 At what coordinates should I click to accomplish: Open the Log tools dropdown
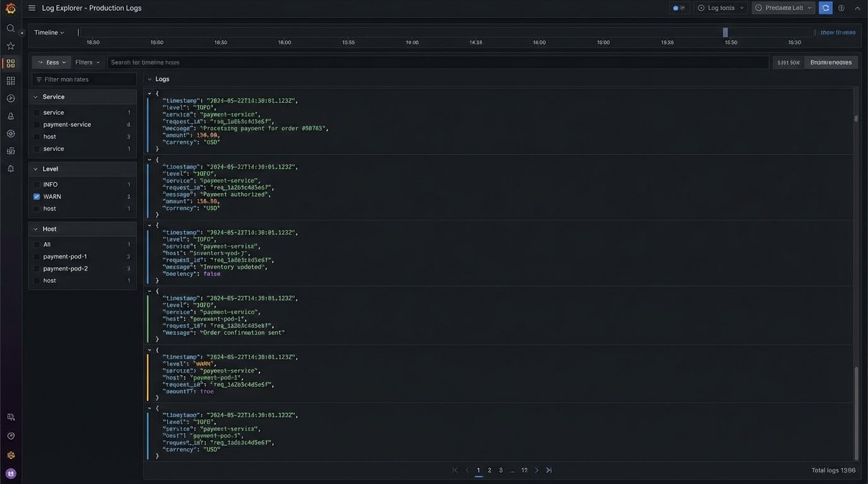pos(720,8)
